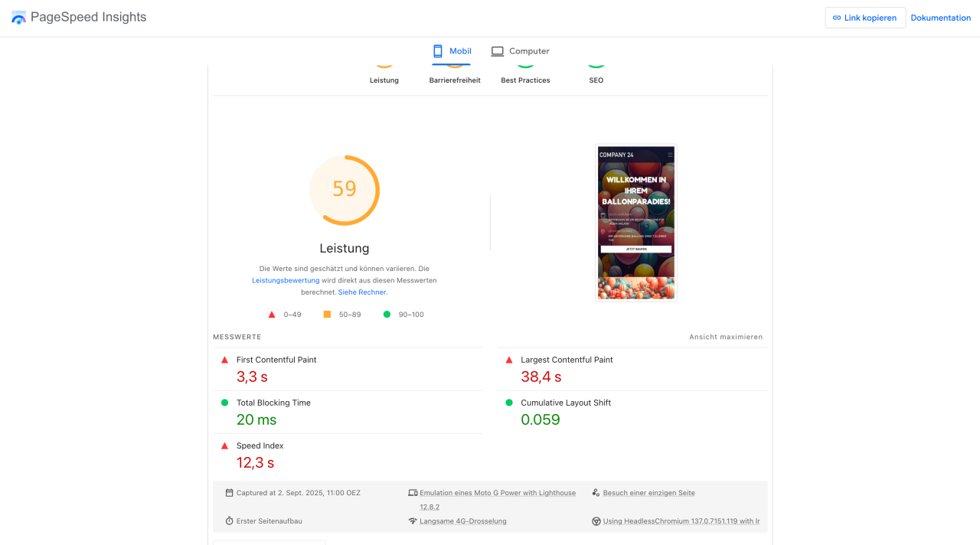
Task: Open the Leistungsbewertung link
Action: tap(286, 280)
